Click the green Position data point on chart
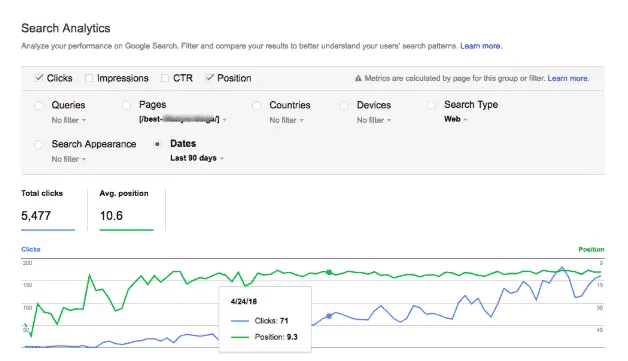628x361 pixels. pyautogui.click(x=329, y=272)
